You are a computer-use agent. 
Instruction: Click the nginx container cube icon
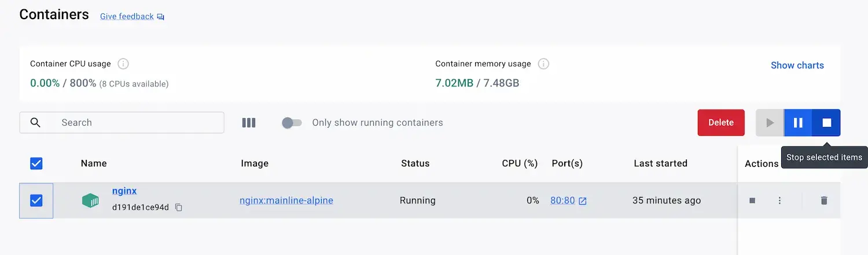pos(90,201)
